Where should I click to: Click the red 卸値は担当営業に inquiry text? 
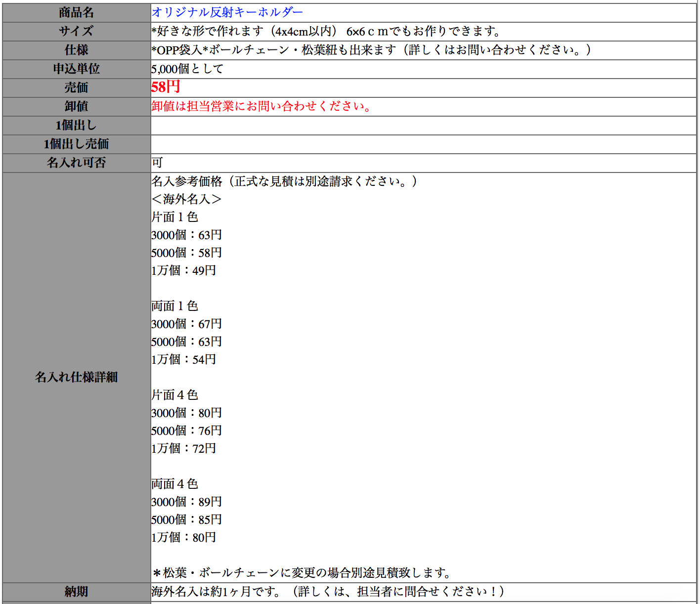pyautogui.click(x=262, y=106)
